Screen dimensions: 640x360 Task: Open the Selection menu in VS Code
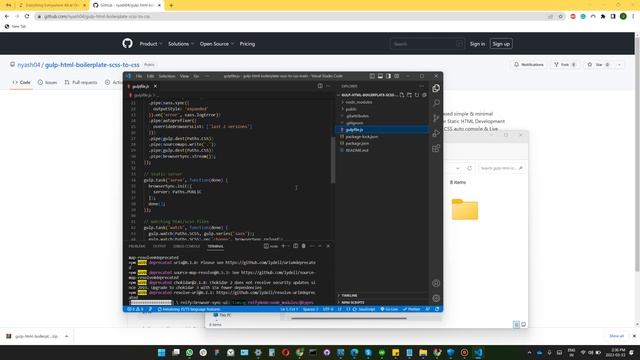point(167,76)
